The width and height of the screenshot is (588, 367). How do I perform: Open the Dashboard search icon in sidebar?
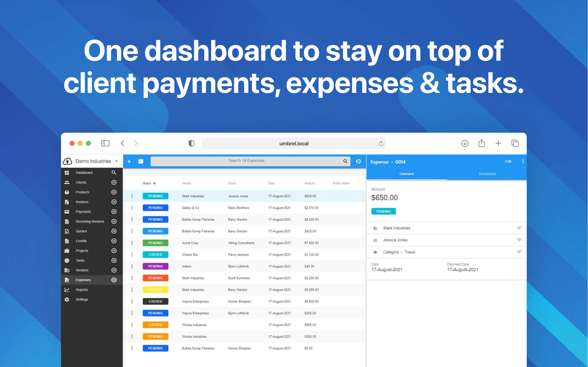114,172
